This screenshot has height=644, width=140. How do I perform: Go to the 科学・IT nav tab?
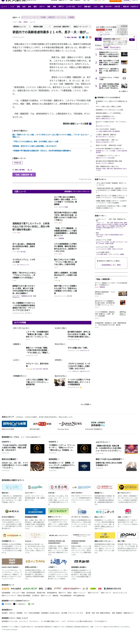click(61, 7)
